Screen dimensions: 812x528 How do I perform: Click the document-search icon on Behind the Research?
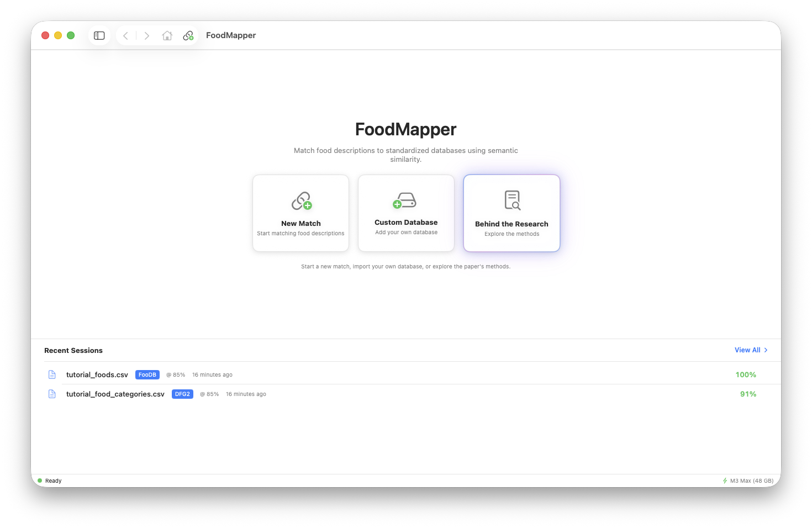512,200
